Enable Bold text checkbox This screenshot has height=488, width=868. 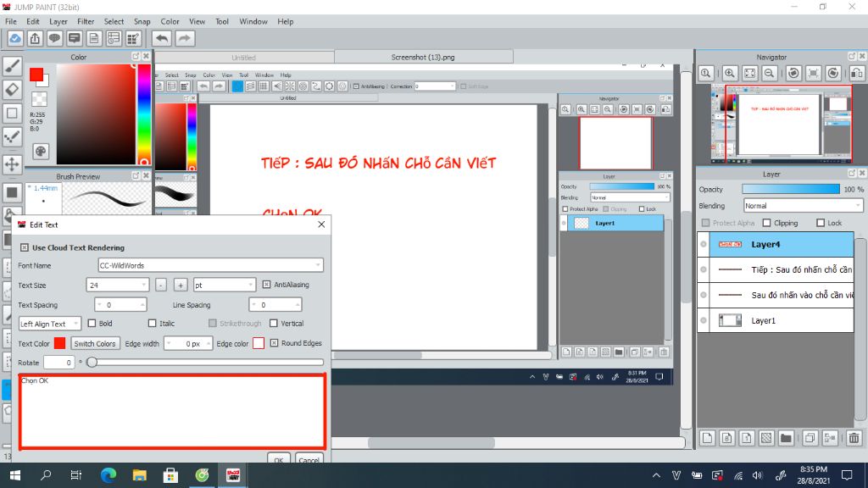tap(92, 323)
